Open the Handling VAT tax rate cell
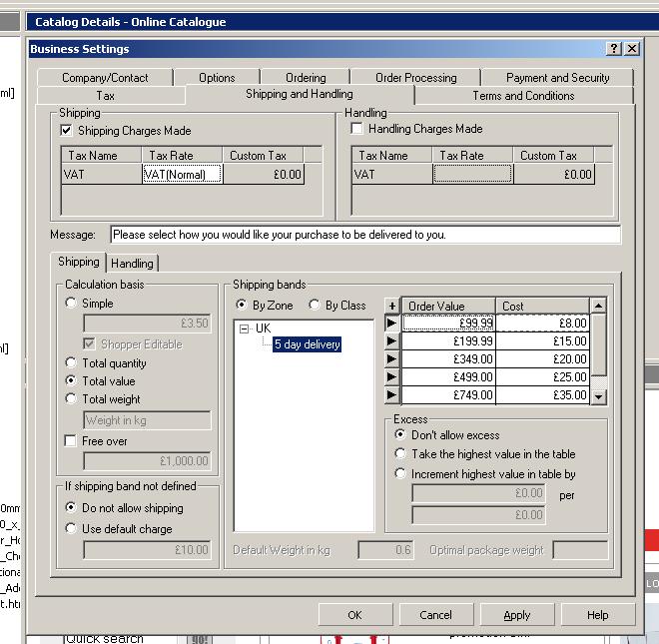Viewport: 659px width, 644px height. pyautogui.click(x=472, y=174)
